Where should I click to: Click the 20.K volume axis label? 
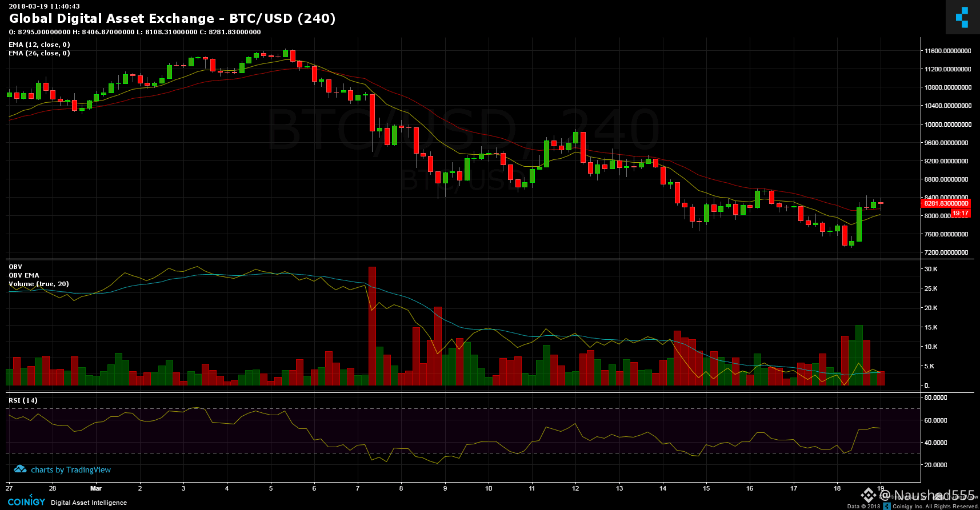pyautogui.click(x=931, y=308)
